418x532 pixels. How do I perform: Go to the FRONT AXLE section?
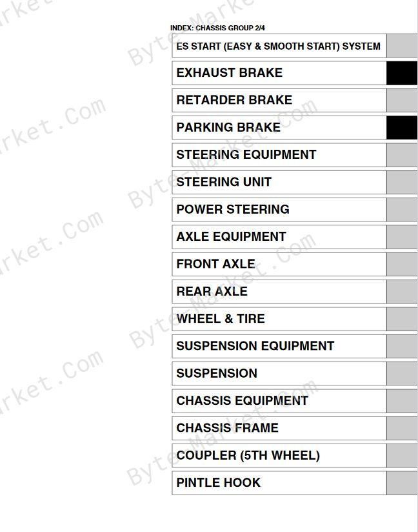coord(279,264)
